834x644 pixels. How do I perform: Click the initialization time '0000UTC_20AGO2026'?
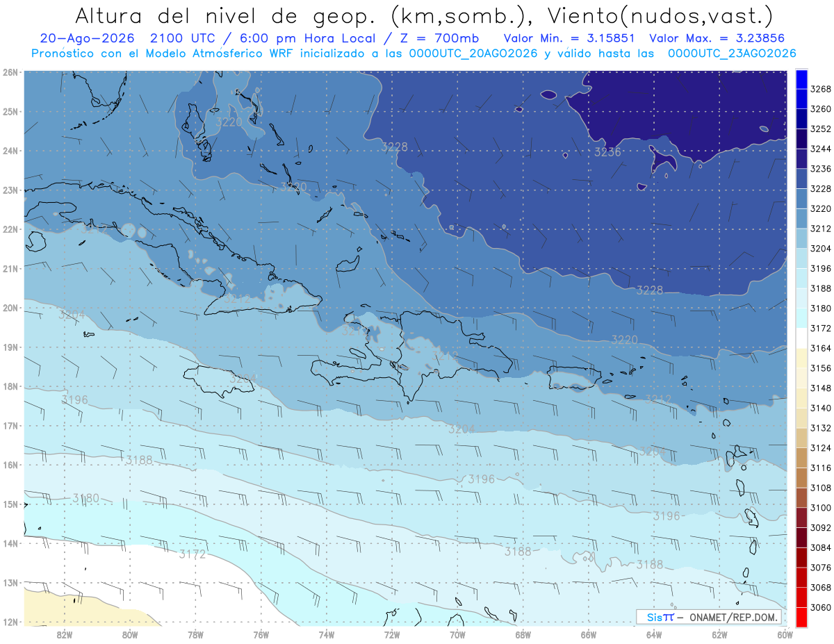[473, 53]
